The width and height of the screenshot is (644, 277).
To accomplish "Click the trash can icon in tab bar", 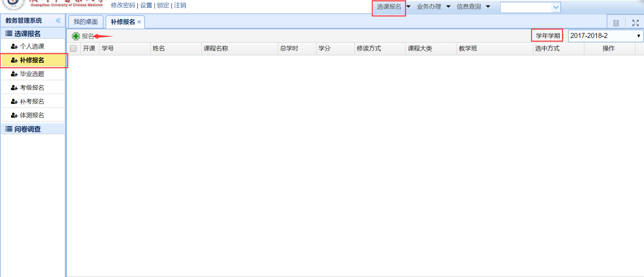I will [x=616, y=23].
